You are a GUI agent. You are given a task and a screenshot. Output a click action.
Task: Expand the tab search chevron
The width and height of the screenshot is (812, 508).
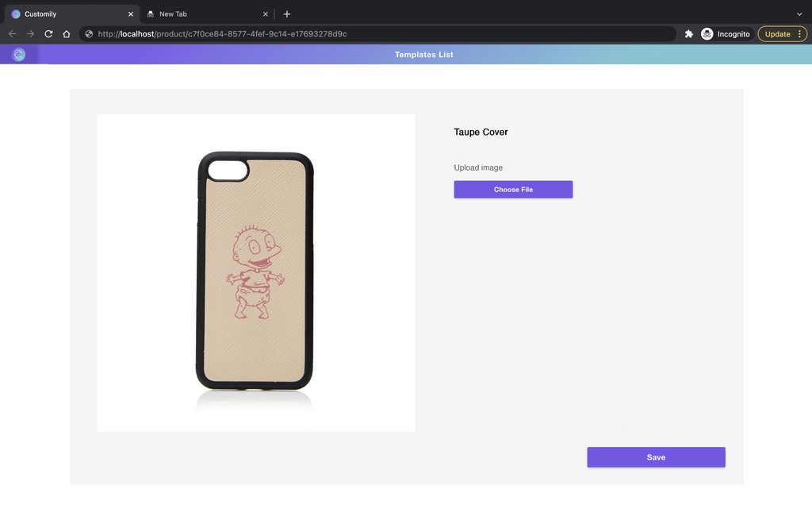[799, 14]
